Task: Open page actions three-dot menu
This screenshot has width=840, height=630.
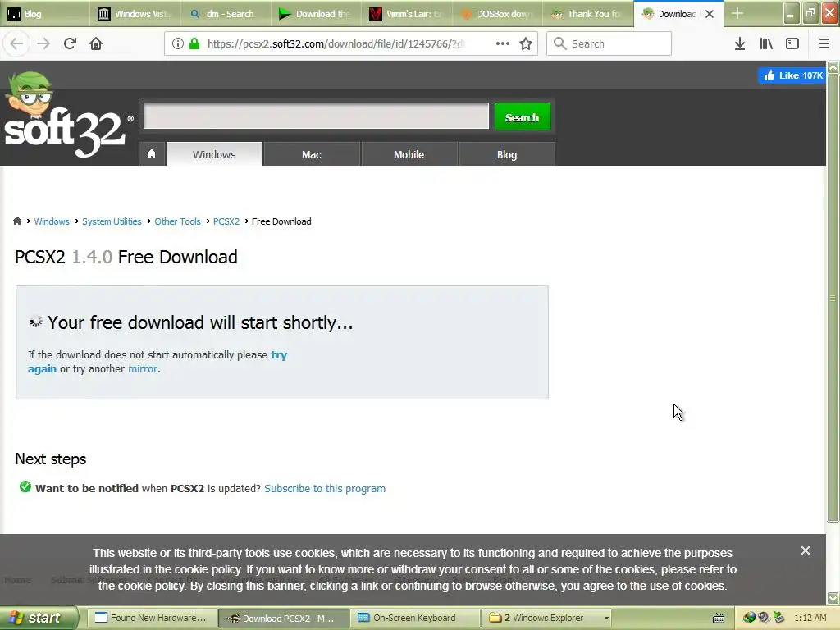Action: 503,43
